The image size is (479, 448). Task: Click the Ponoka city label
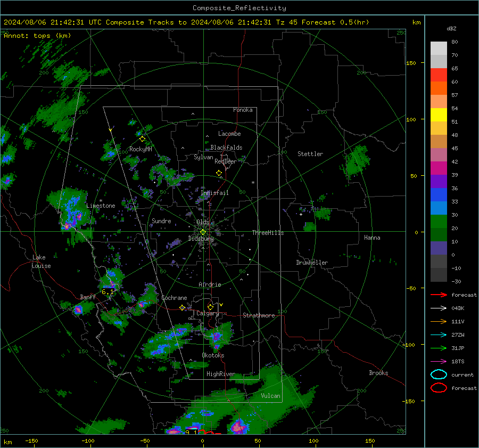point(243,110)
